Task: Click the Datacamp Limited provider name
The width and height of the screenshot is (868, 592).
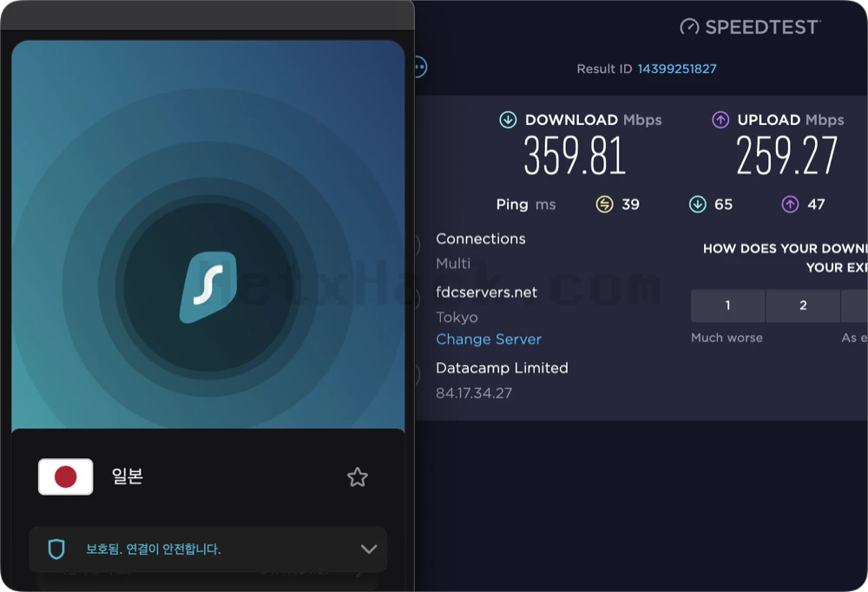Action: (x=502, y=368)
